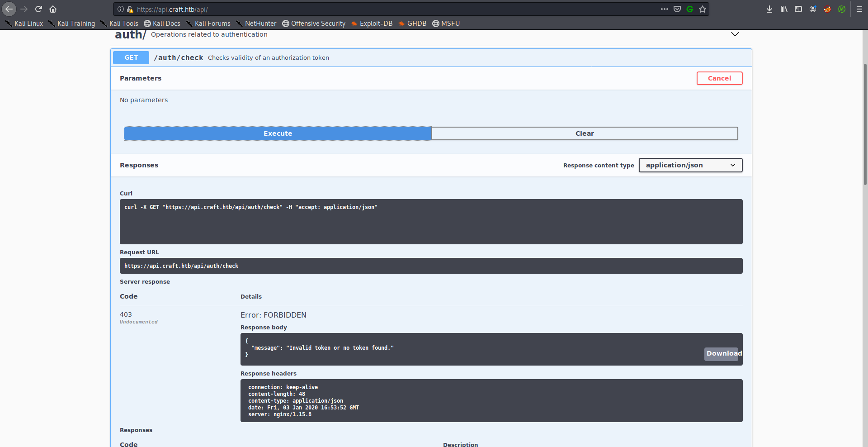Go back to the previous page
This screenshot has height=447, width=868.
(9, 9)
